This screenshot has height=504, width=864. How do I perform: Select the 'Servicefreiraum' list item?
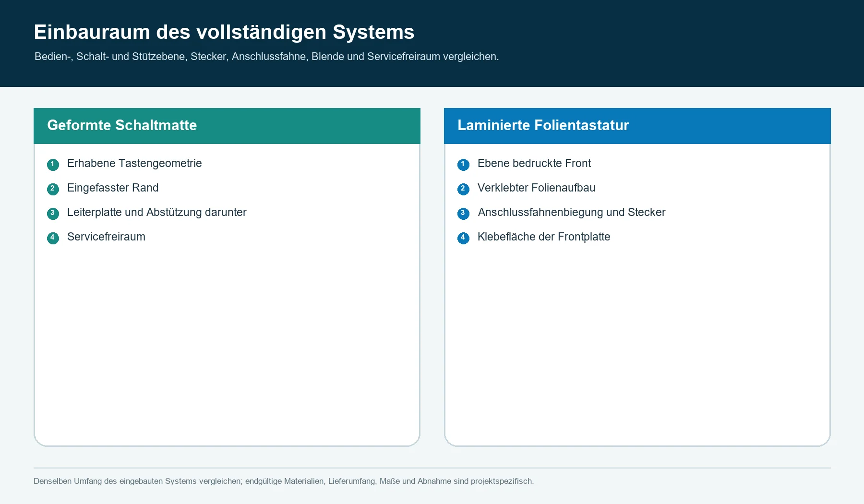tap(106, 237)
